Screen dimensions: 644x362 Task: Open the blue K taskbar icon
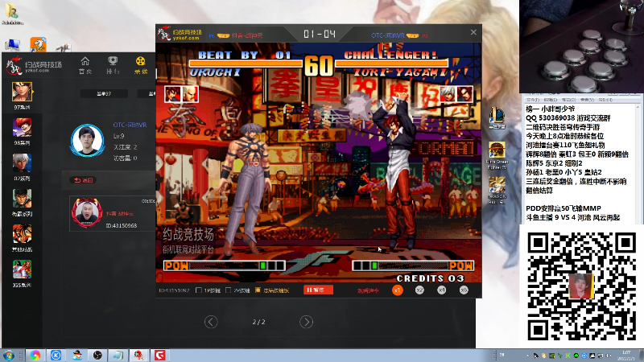(56, 355)
